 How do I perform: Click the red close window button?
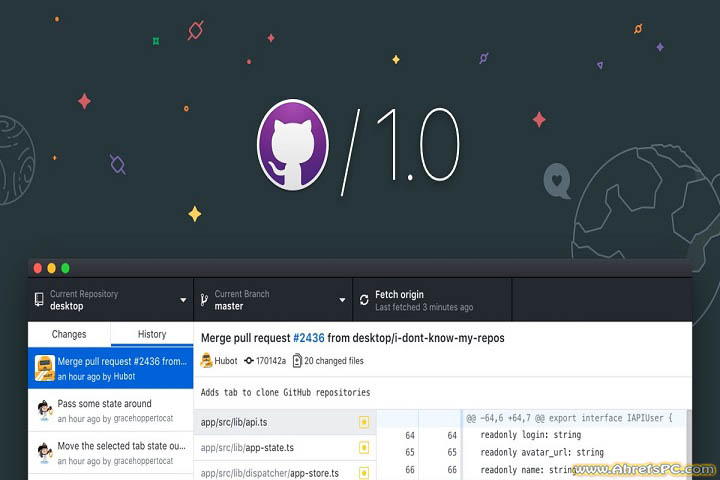coord(38,268)
